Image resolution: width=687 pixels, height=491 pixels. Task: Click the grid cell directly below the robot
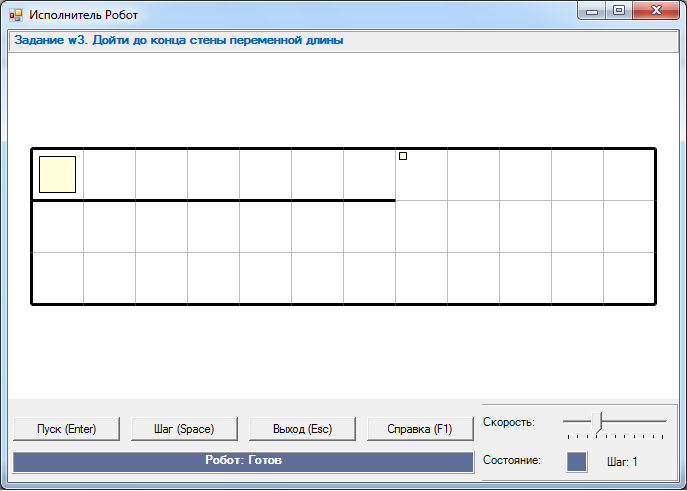(57, 227)
